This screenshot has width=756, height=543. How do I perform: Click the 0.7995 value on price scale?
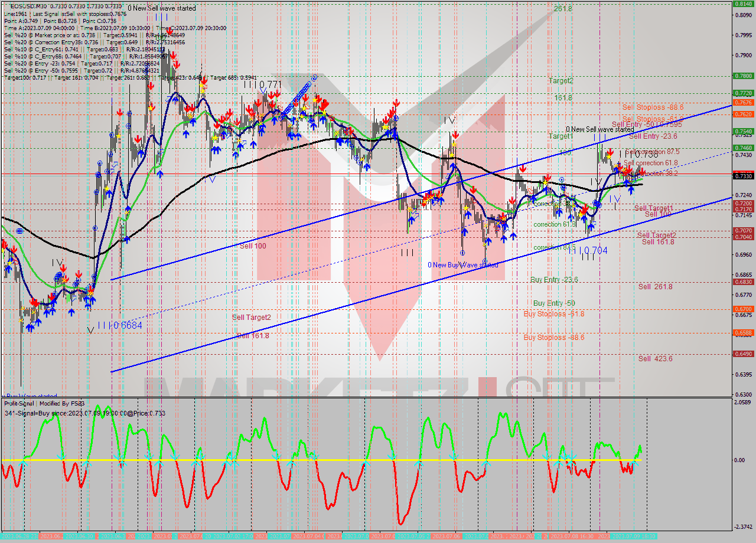coord(744,35)
